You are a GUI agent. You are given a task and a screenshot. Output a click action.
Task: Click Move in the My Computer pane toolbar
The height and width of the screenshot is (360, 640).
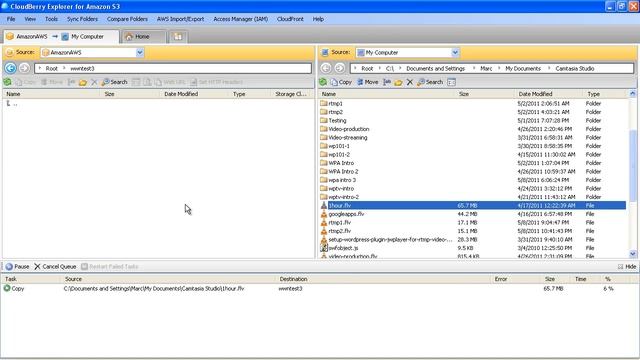367,82
